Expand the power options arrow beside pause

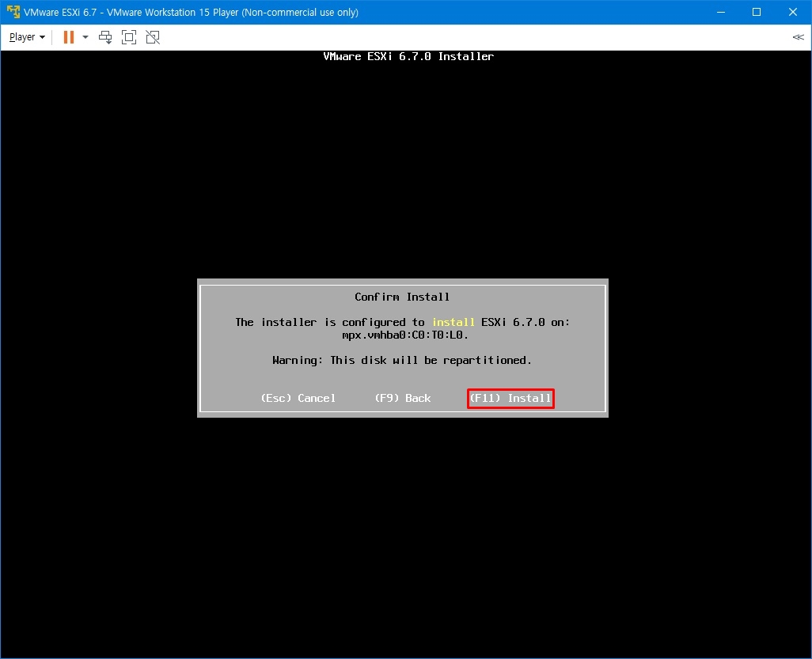[85, 37]
